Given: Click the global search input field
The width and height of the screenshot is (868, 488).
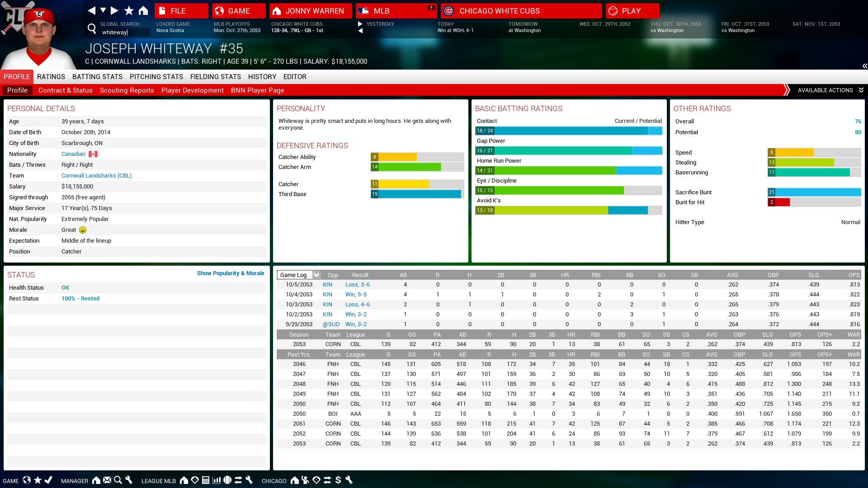Looking at the screenshot, I should pos(124,33).
